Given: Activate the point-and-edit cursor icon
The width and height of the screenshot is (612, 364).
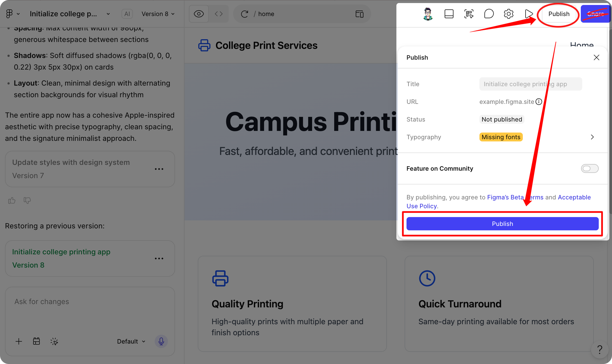Looking at the screenshot, I should tap(54, 341).
